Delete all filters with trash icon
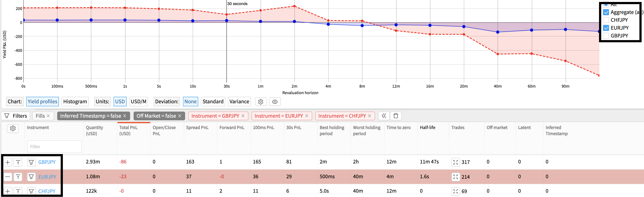Viewport: 644px width, 197px height. (x=396, y=116)
